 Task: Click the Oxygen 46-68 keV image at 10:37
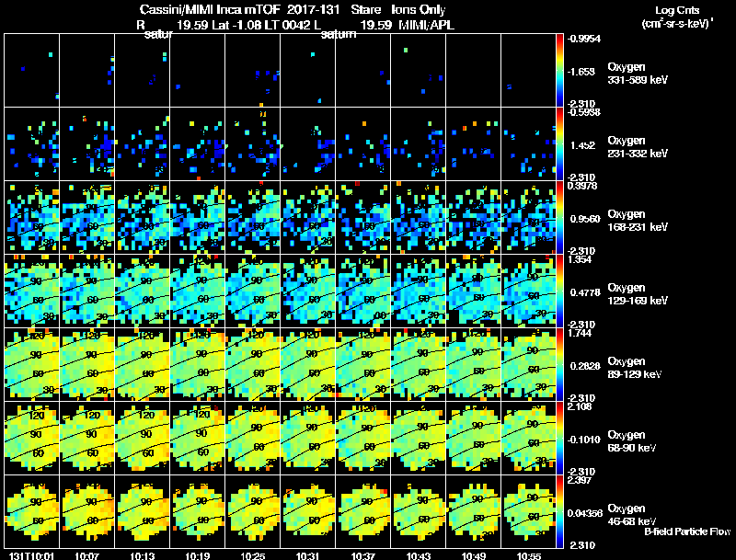362,511
